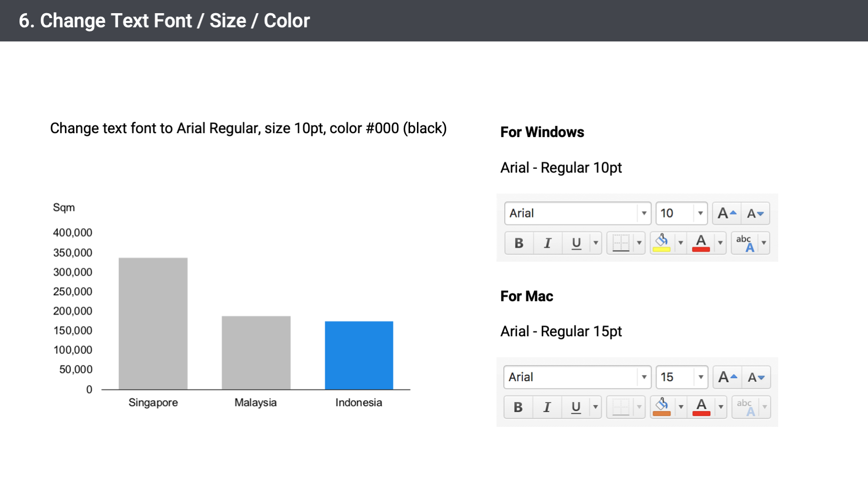This screenshot has height=488, width=868.
Task: Open the underline style dropdown arrow in the Mac toolbar
Action: tap(595, 407)
